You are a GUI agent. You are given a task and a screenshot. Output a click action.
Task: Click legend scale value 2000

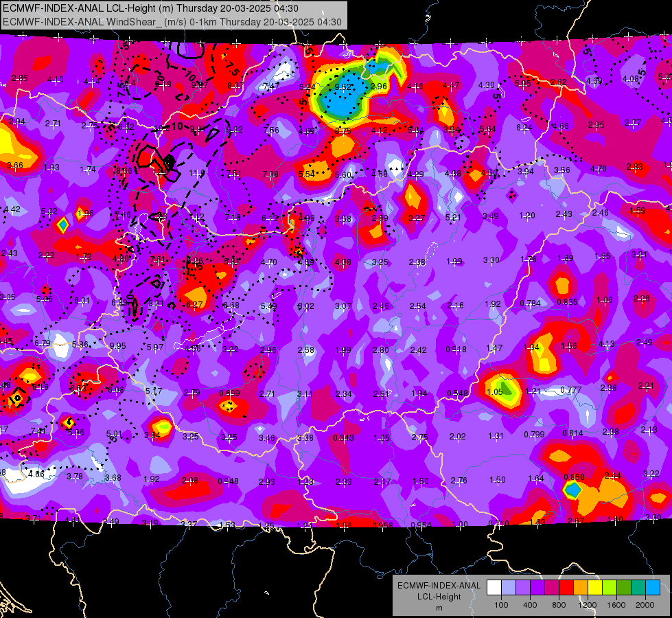[x=645, y=605]
